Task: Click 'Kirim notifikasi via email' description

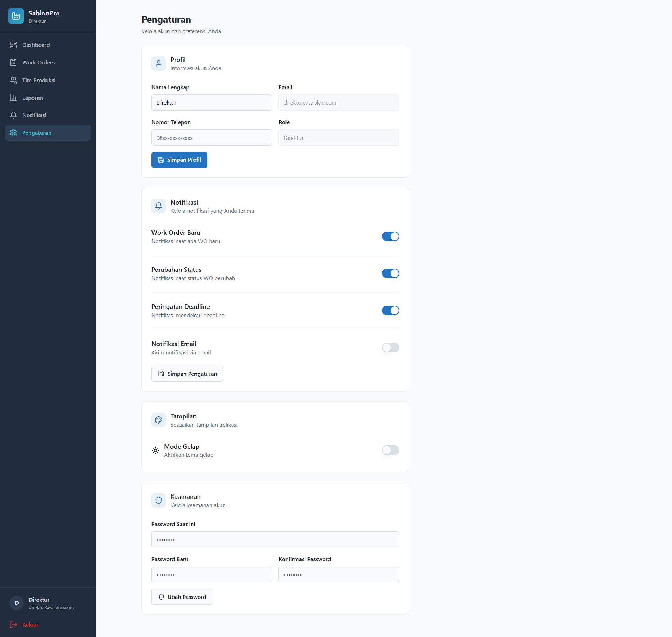Action: point(181,352)
